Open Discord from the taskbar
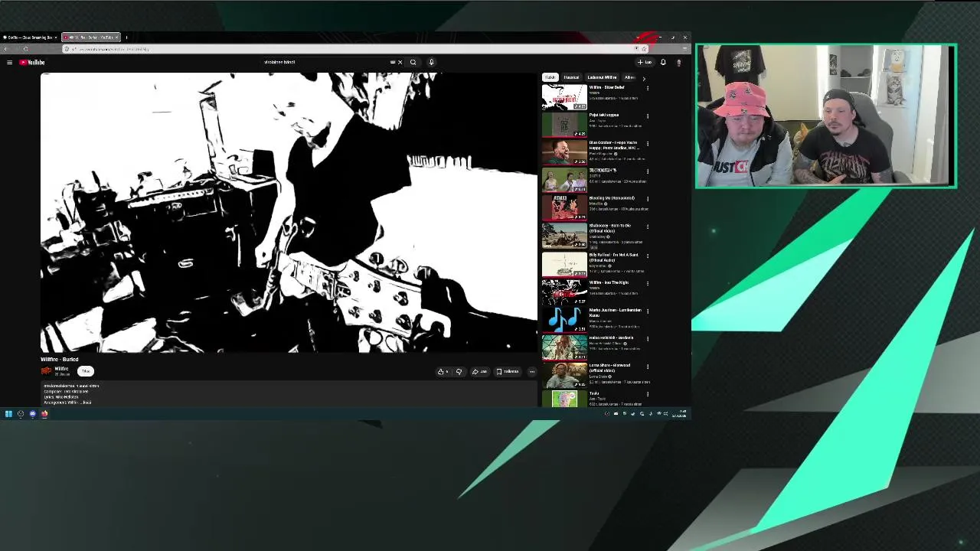980x551 pixels. tap(32, 414)
